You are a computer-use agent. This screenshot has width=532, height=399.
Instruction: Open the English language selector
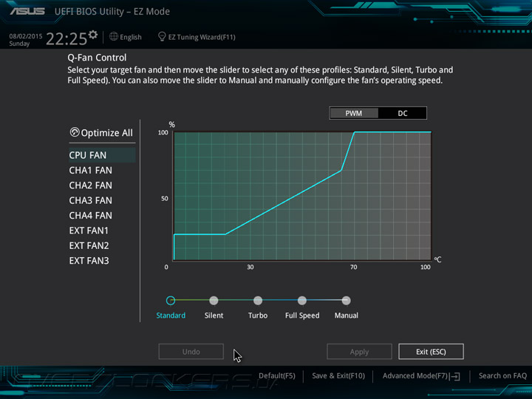(x=131, y=37)
